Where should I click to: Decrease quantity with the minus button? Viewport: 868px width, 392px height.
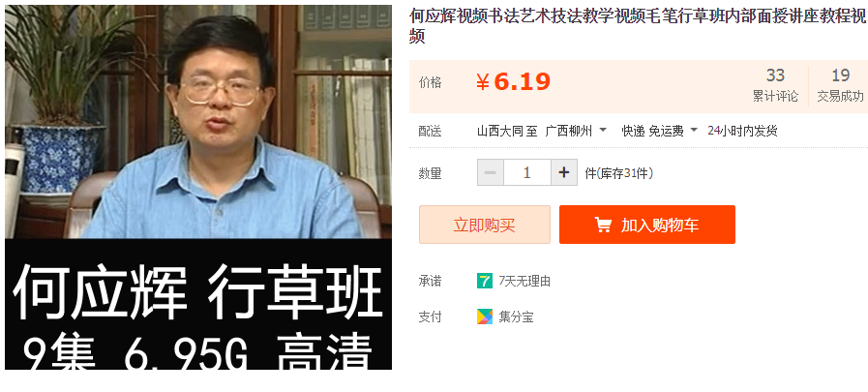[x=490, y=172]
